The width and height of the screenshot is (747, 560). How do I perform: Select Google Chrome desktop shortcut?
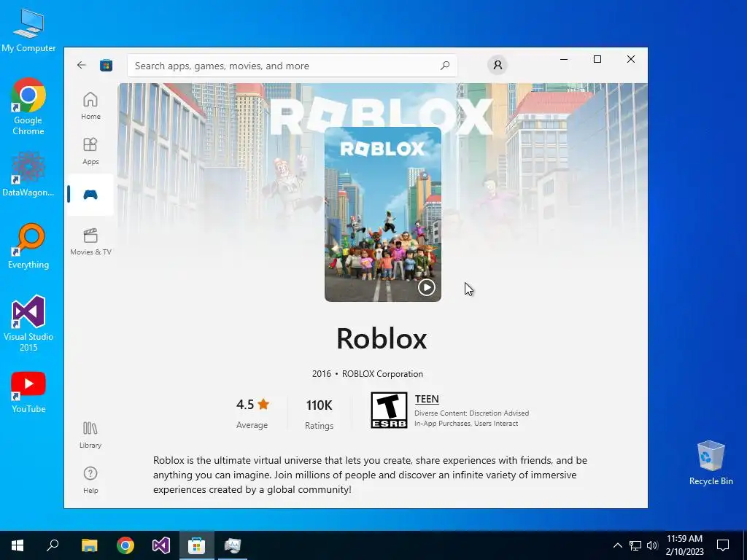pyautogui.click(x=28, y=106)
